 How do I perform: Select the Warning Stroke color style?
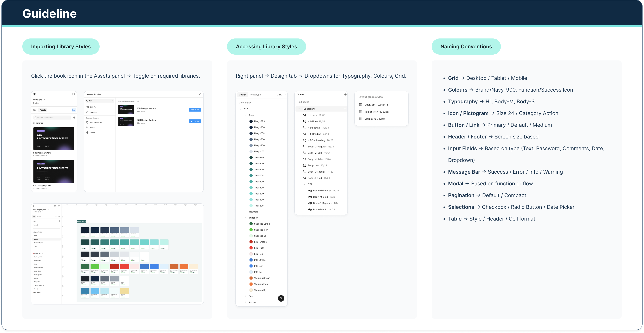click(x=260, y=278)
